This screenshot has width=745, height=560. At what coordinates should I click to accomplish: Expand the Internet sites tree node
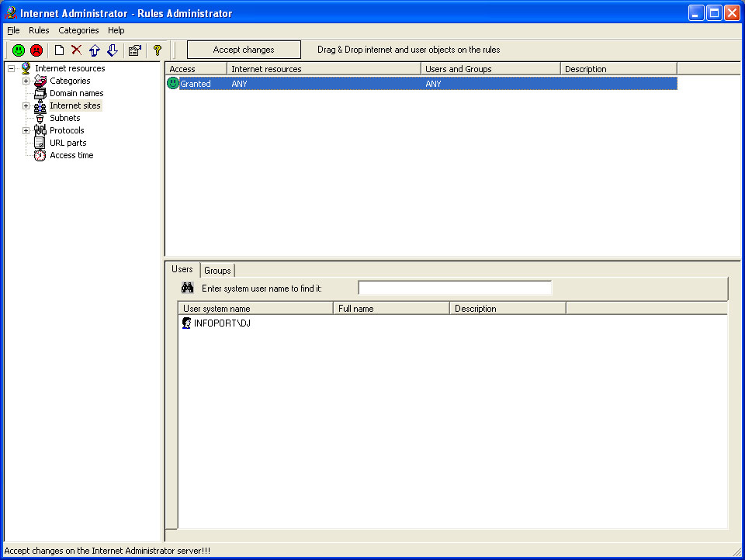pyautogui.click(x=26, y=105)
